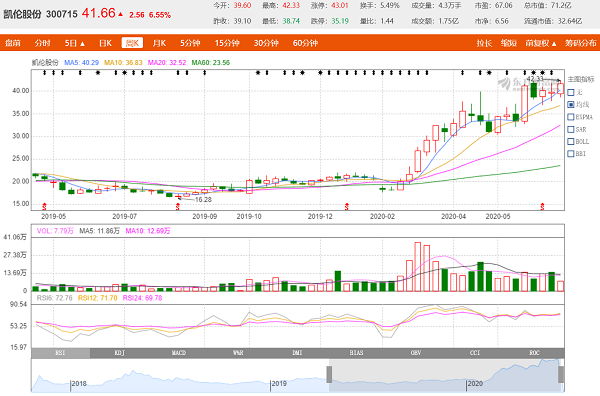Click the MA60: 23.56 legend label
This screenshot has width=600, height=396.
tap(211, 62)
